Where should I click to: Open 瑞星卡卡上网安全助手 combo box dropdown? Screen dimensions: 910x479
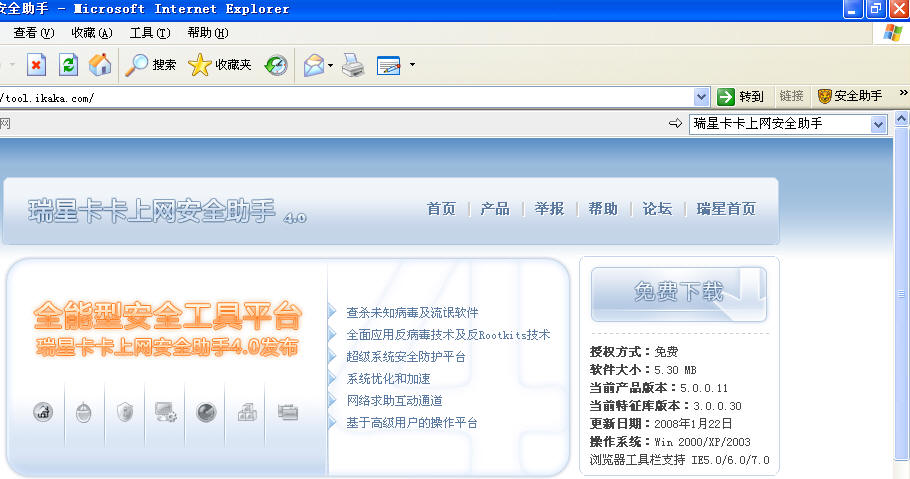pos(878,124)
